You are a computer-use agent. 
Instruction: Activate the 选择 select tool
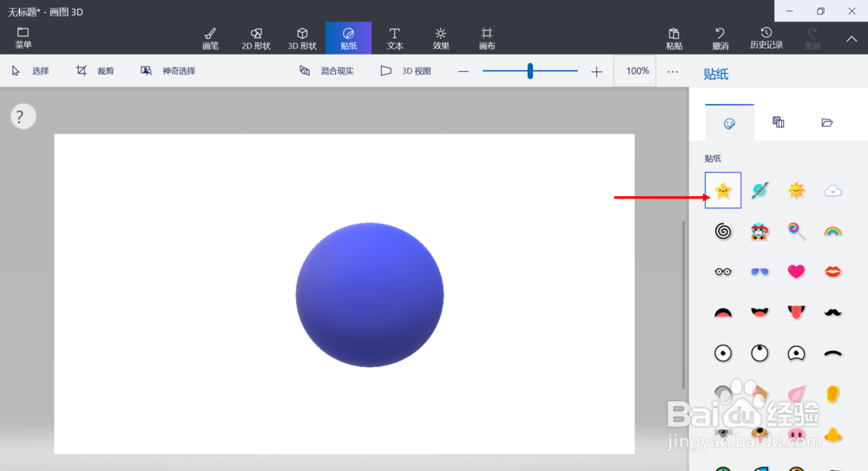click(x=30, y=71)
